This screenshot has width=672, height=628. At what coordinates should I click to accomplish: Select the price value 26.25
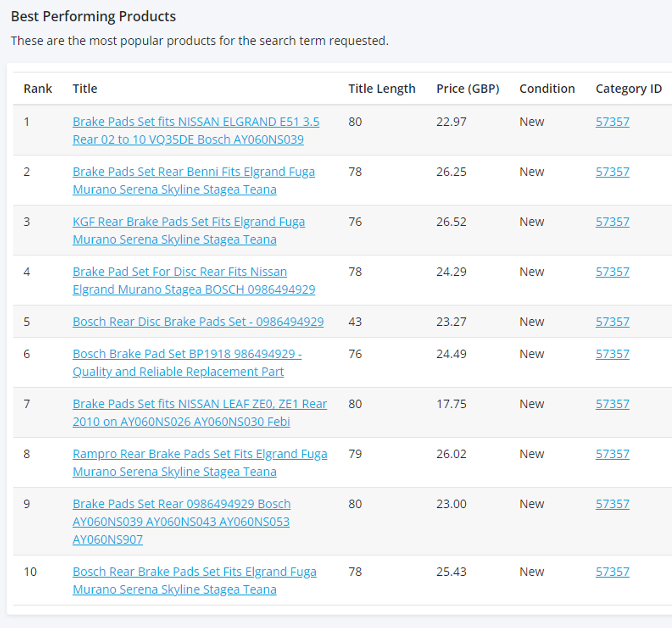point(451,172)
